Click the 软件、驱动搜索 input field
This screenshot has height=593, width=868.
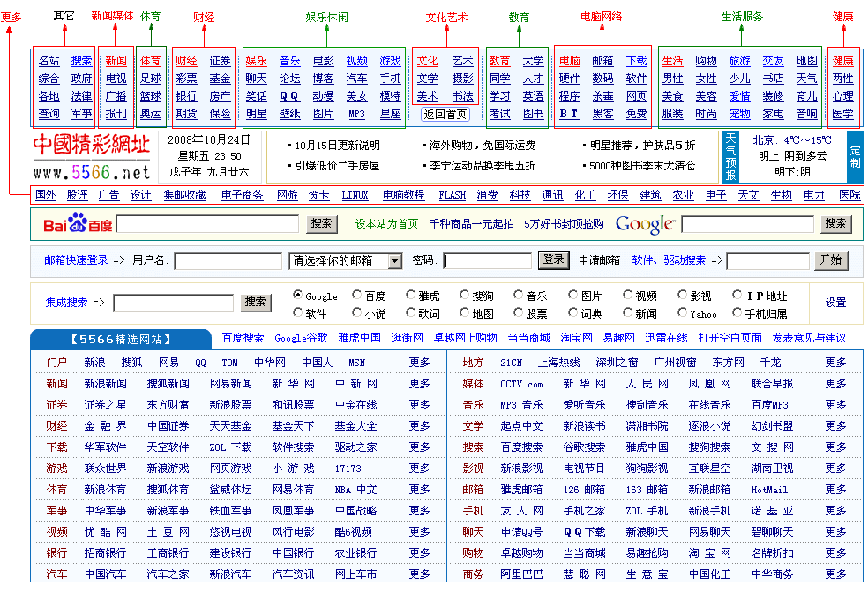click(x=768, y=261)
